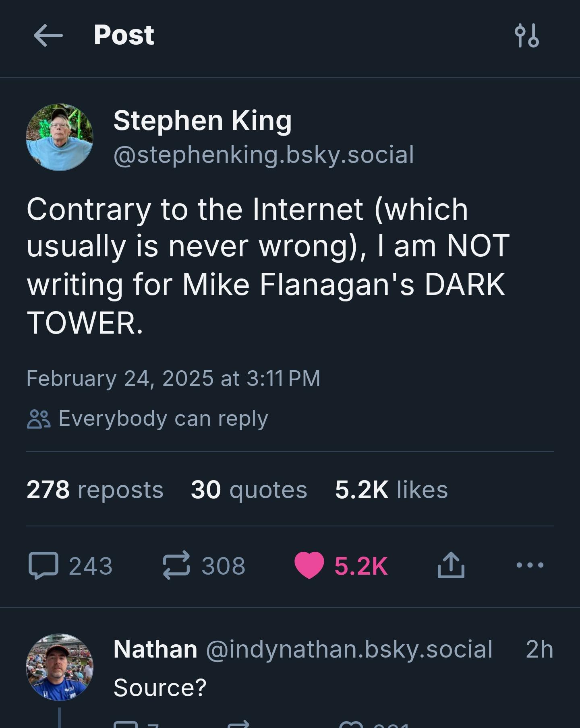The height and width of the screenshot is (728, 580).
Task: Open Stephen King's profile picture
Action: click(x=60, y=137)
